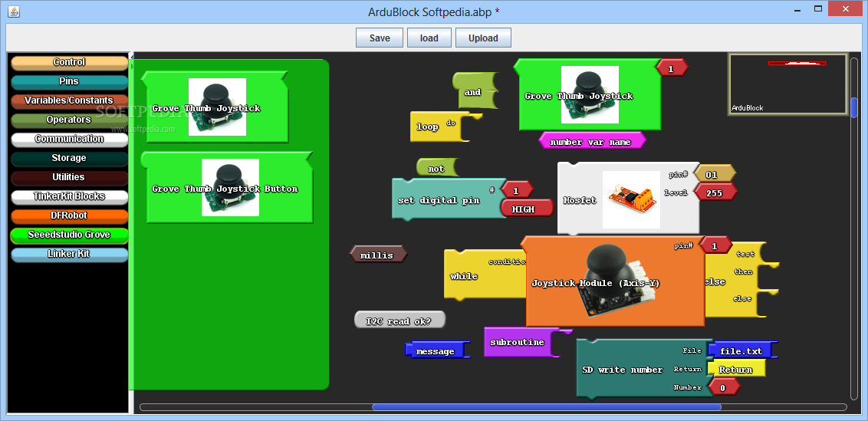Click the horizontal canvas scrollbar thumb
This screenshot has width=868, height=421.
(547, 407)
